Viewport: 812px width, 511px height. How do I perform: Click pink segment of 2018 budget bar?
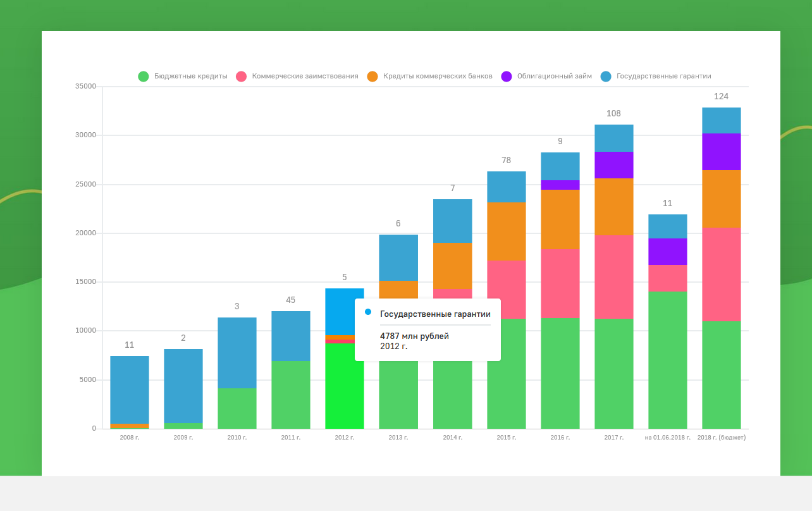pos(721,274)
